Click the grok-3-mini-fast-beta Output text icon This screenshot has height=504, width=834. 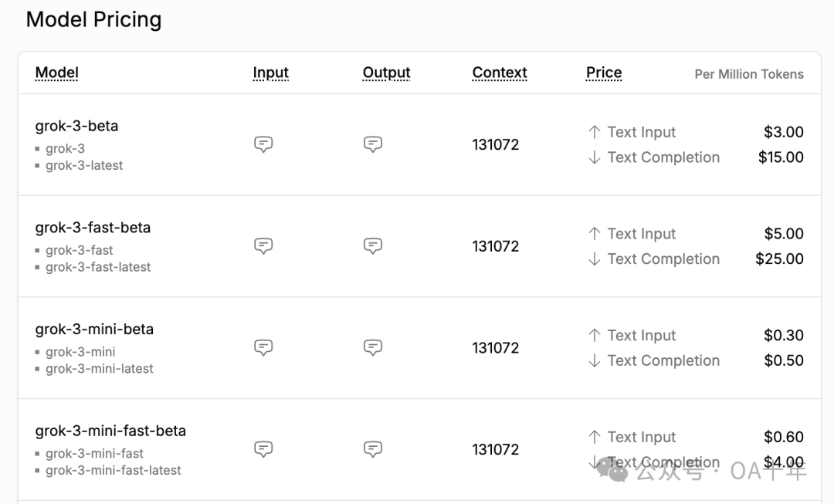373,449
